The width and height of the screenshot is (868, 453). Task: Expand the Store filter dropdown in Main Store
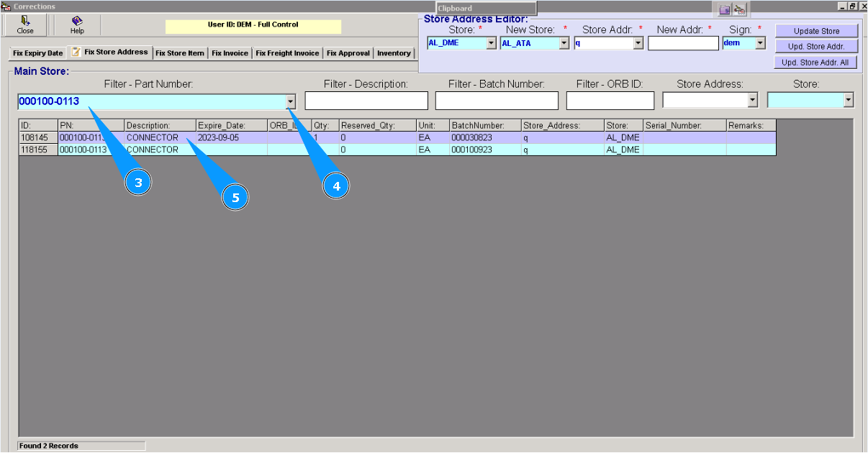pyautogui.click(x=849, y=101)
